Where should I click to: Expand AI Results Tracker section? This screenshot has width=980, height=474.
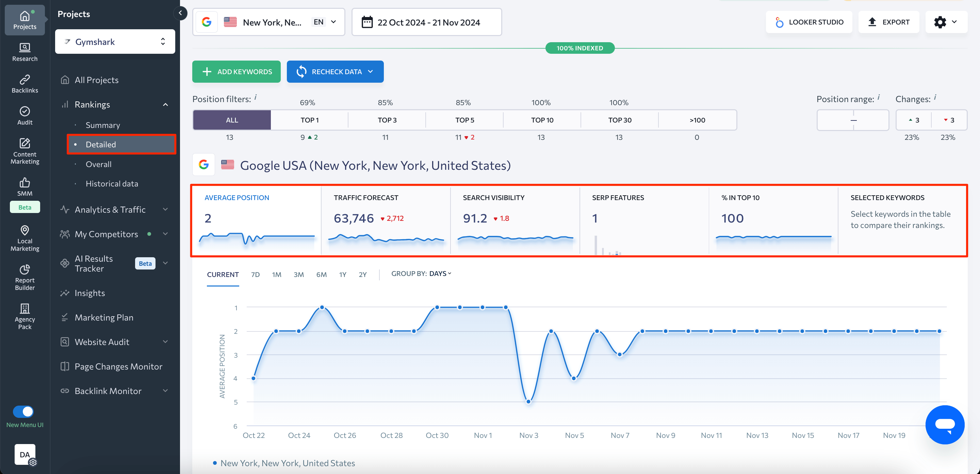(165, 263)
